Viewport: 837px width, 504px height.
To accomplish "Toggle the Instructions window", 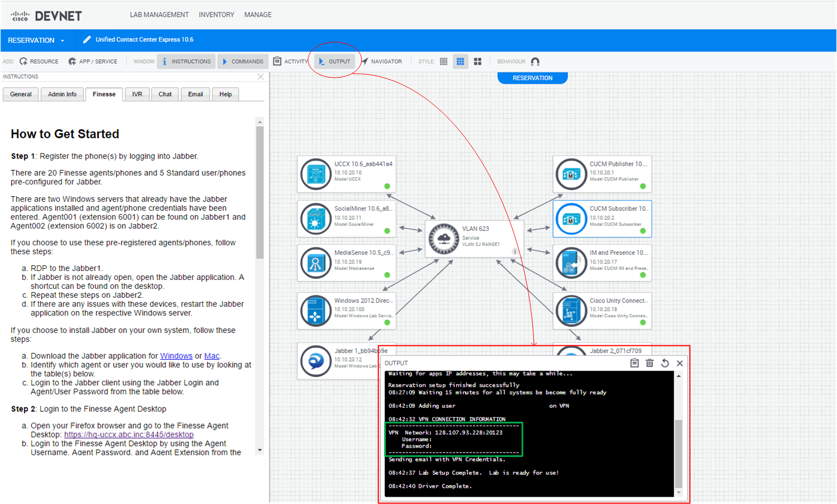I will [186, 61].
